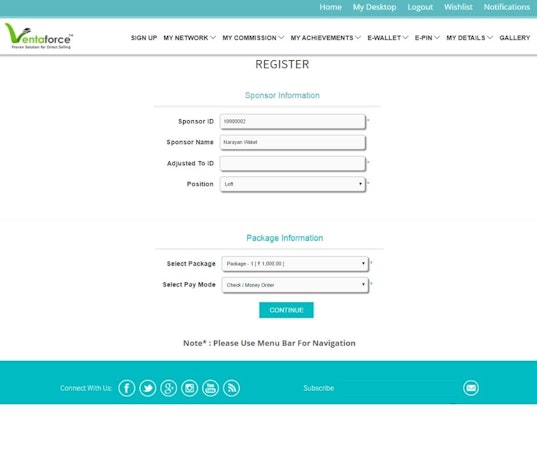537x450 pixels.
Task: Click the Ventaforce logo
Action: [x=39, y=36]
